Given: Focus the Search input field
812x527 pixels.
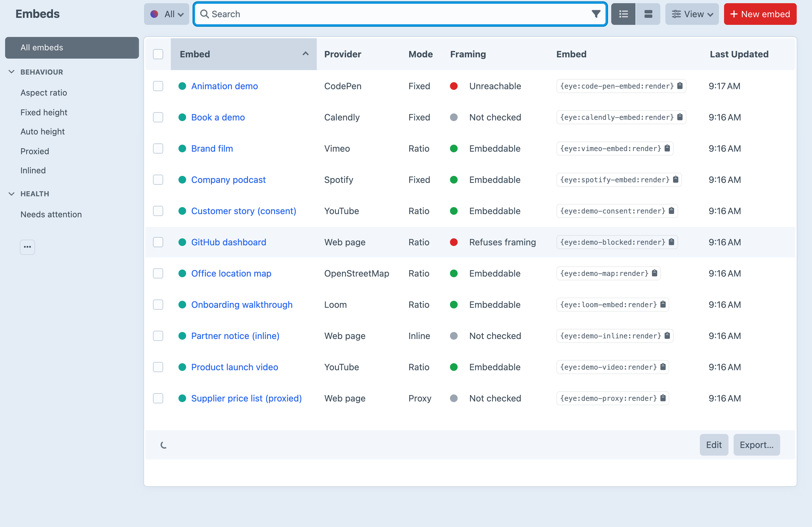Looking at the screenshot, I should click(x=400, y=14).
